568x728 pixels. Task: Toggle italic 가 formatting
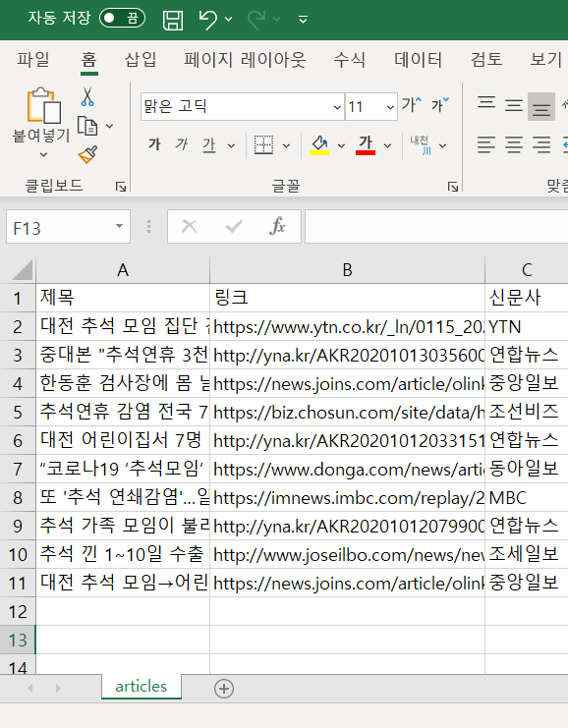(182, 144)
